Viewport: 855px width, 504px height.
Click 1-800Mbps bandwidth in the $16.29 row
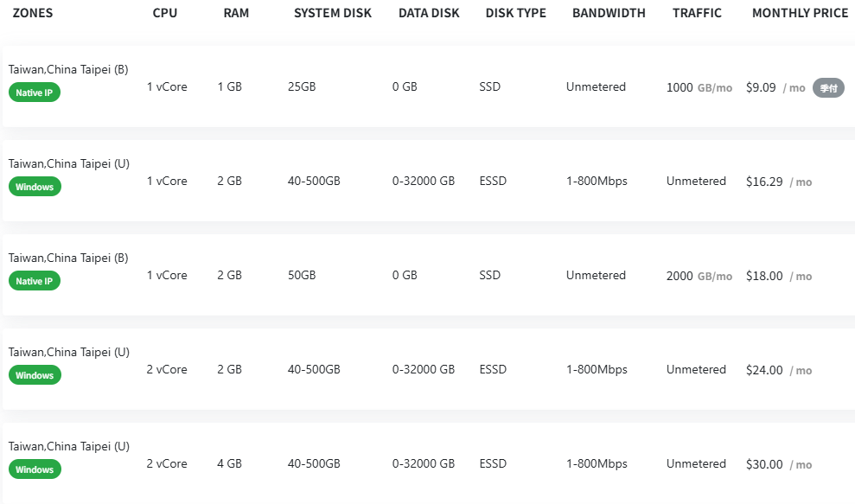pyautogui.click(x=597, y=181)
